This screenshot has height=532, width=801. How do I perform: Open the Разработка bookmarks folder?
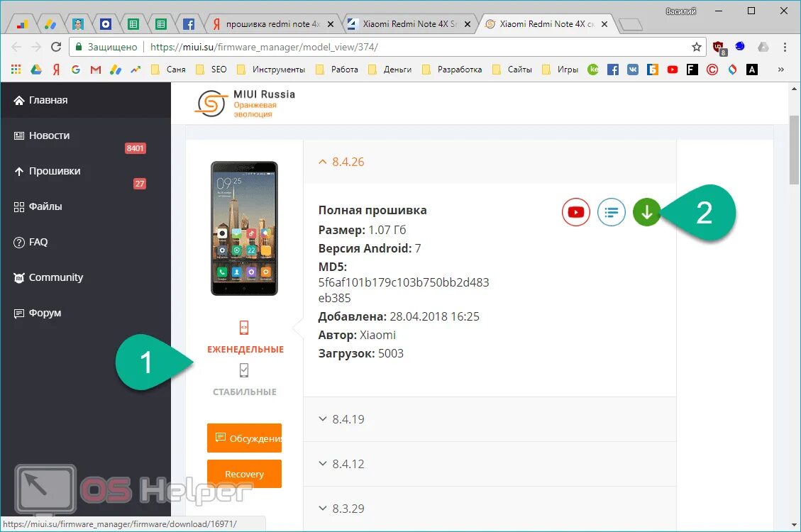452,70
